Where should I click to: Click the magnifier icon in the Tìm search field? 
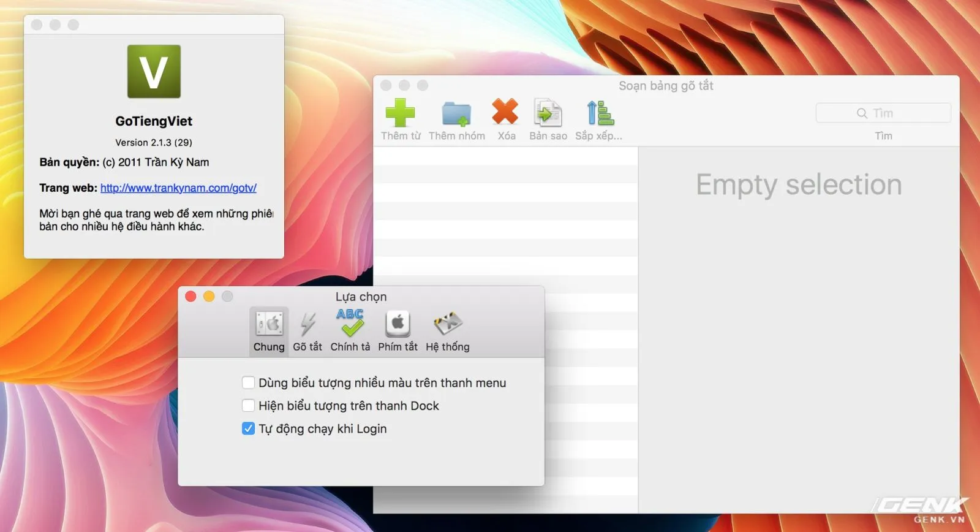tap(862, 113)
